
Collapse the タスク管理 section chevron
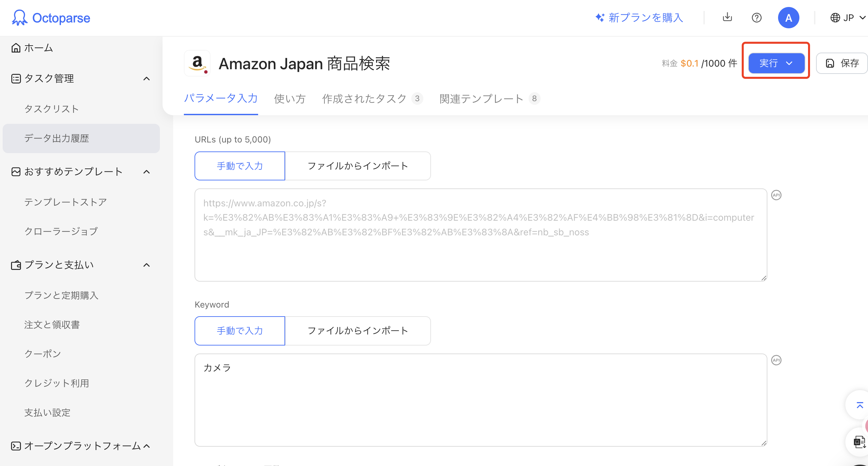pos(146,79)
